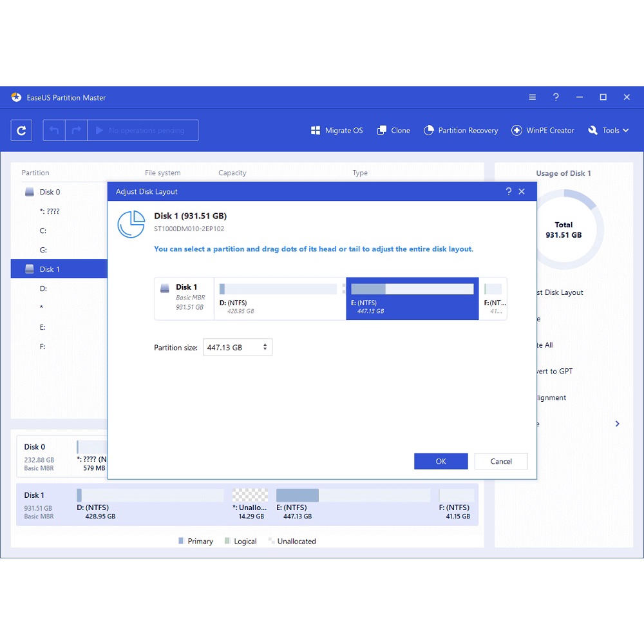
Task: Click the help question mark in title bar
Action: [556, 97]
